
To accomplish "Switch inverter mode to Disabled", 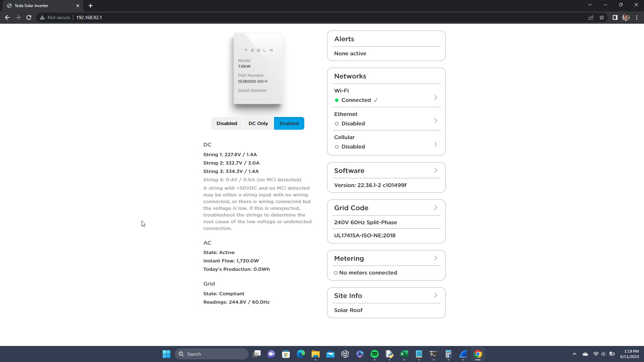I will coord(227,123).
